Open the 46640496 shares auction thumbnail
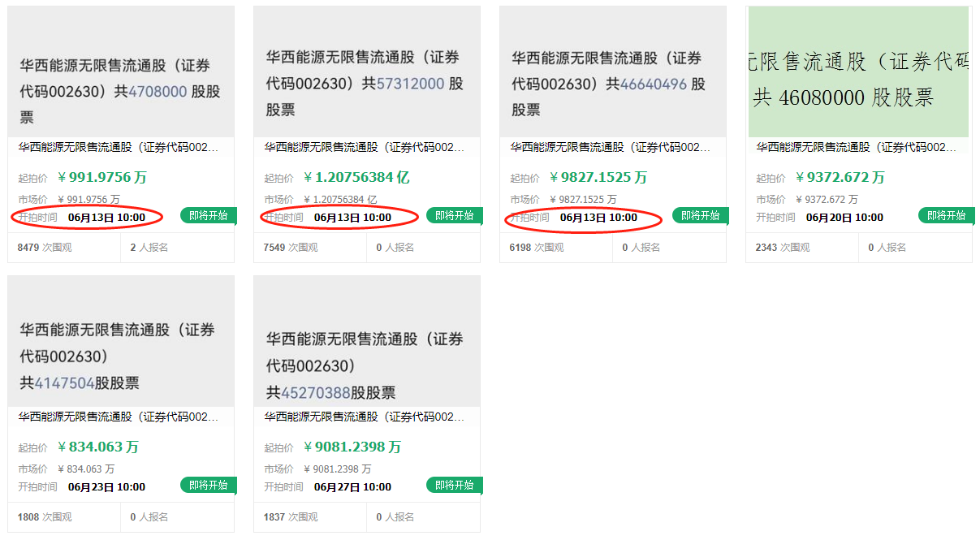The width and height of the screenshot is (980, 540). (613, 71)
